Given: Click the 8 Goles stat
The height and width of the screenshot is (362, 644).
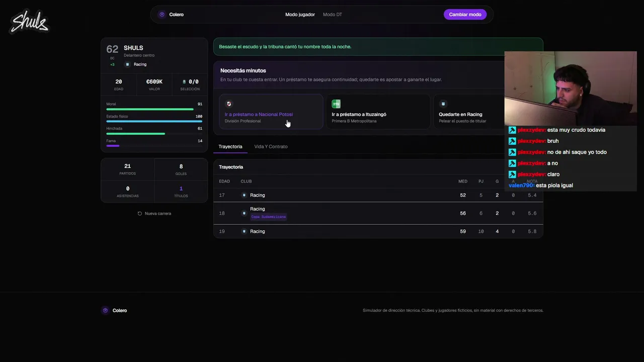Looking at the screenshot, I should pyautogui.click(x=181, y=169).
